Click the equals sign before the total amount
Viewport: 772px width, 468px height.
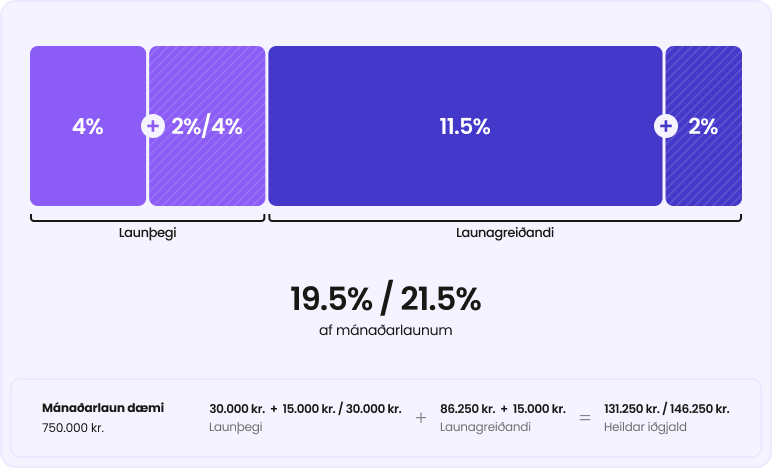pos(585,418)
